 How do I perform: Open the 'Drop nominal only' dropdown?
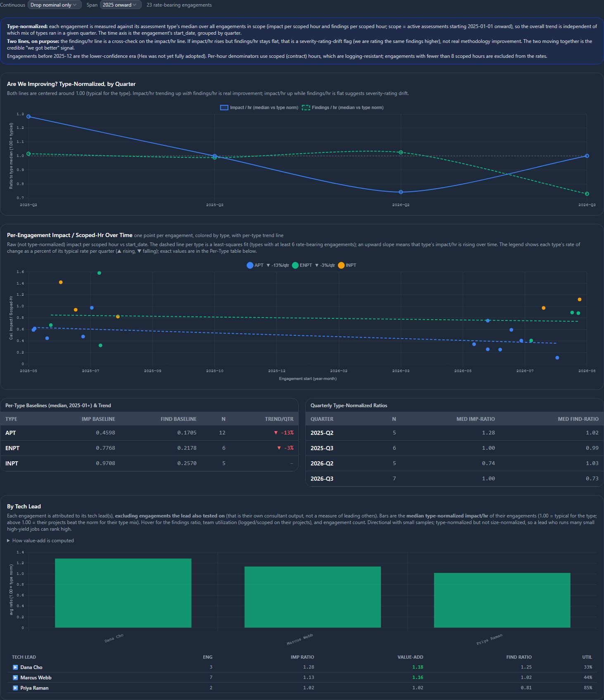tap(54, 5)
